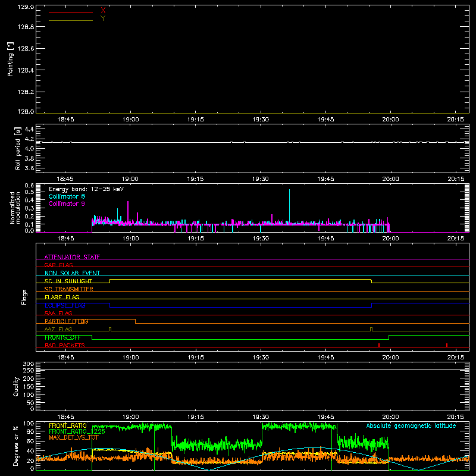
Task: Select the X legend label
Action: click(103, 11)
